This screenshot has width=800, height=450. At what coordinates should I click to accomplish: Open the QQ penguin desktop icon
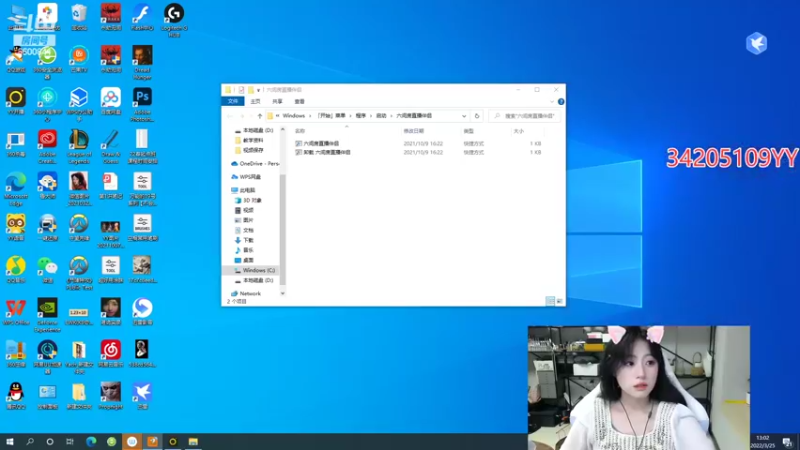coord(16,396)
